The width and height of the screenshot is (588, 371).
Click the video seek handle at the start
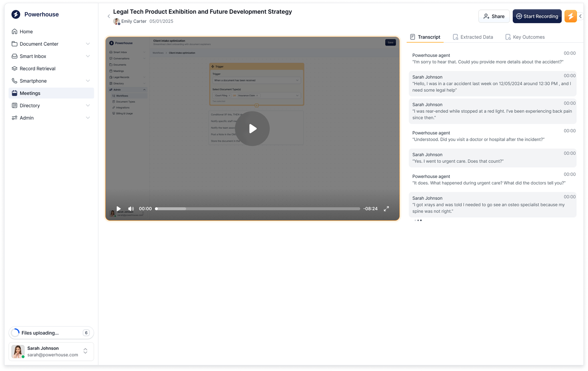coord(156,209)
